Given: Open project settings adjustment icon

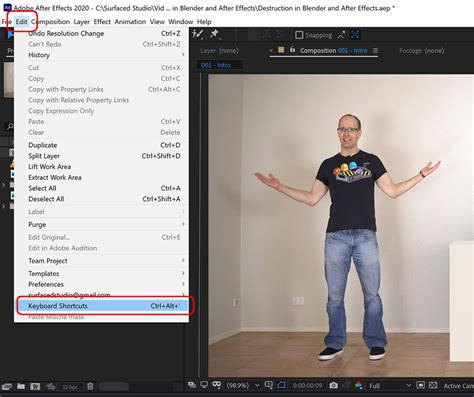Looking at the screenshot, I should 50,386.
